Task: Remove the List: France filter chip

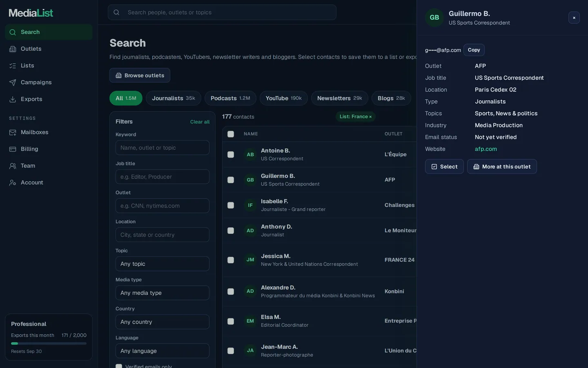Action: tap(356, 117)
